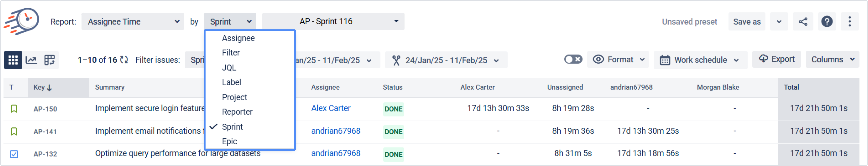
Task: Open the Alex Carter assignee link
Action: 331,108
